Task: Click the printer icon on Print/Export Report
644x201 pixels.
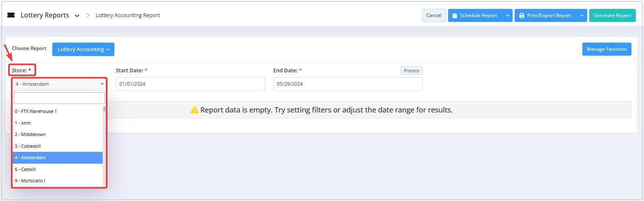Action: [522, 15]
